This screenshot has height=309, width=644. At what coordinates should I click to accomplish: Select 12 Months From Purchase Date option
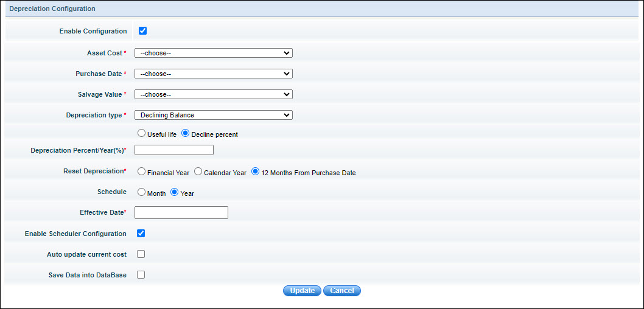tap(256, 172)
